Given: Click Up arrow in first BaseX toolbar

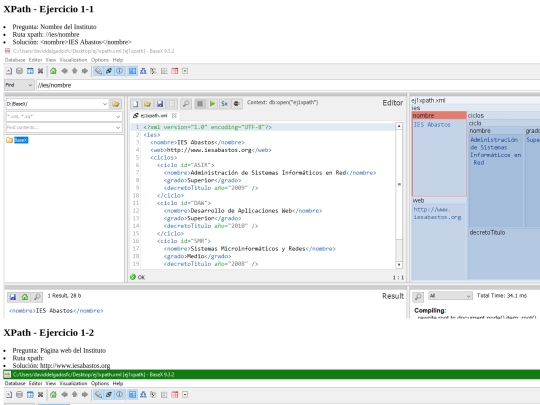Looking at the screenshot, I should pos(74,71).
